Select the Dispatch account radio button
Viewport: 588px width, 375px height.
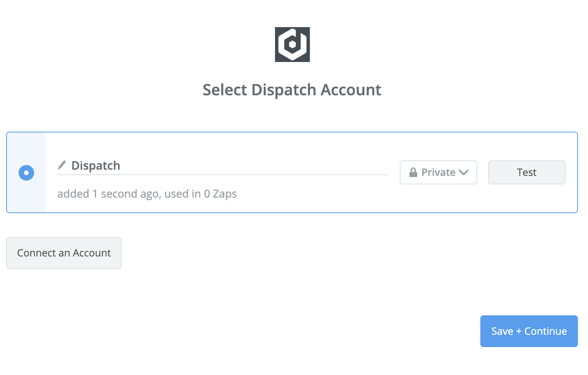point(26,172)
